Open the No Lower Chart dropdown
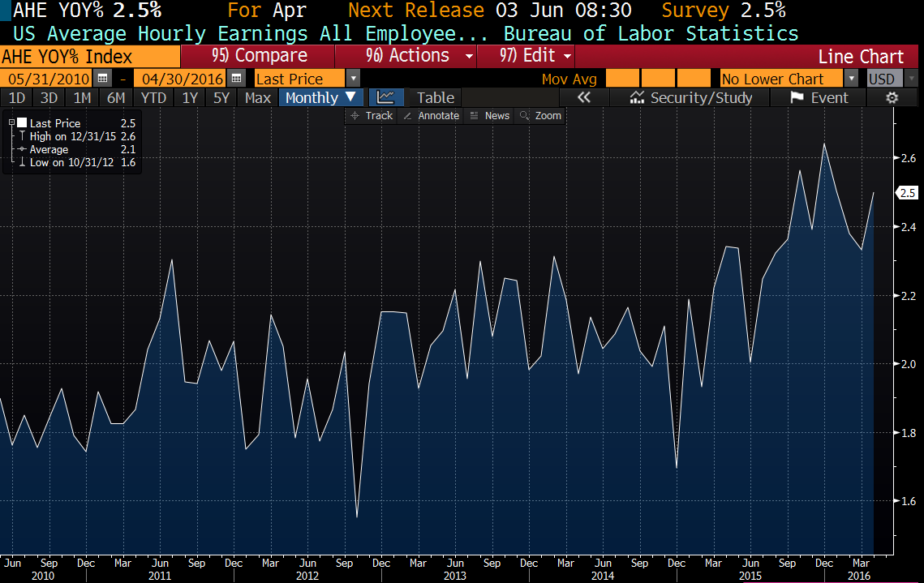This screenshot has width=924, height=583. point(850,79)
